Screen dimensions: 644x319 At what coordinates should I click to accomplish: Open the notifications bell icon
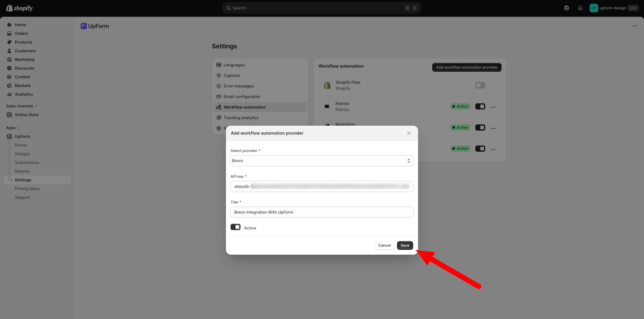[x=580, y=8]
